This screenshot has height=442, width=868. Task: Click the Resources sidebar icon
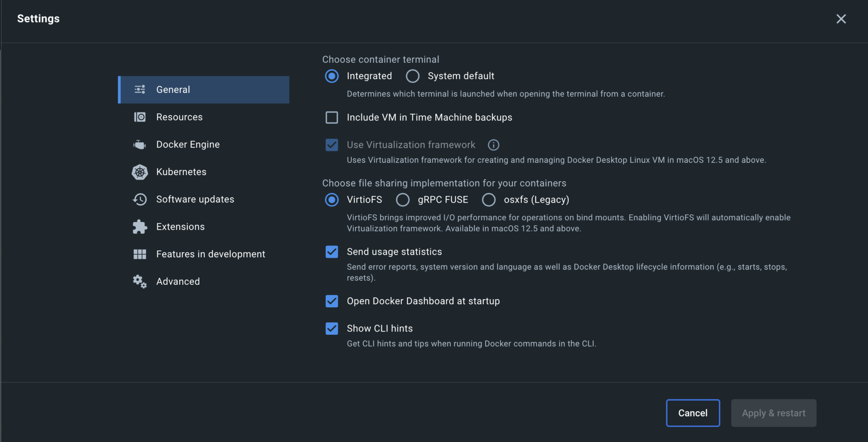(x=140, y=117)
